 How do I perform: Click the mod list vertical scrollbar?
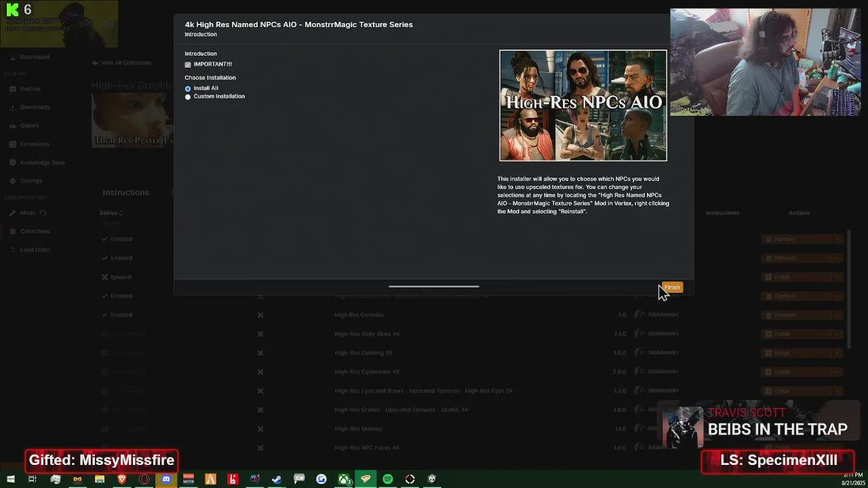(x=848, y=290)
